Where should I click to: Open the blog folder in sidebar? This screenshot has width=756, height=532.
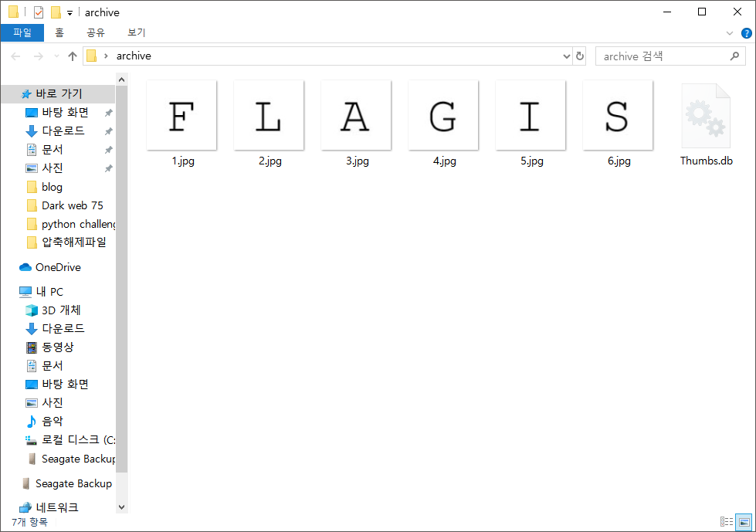tap(52, 187)
